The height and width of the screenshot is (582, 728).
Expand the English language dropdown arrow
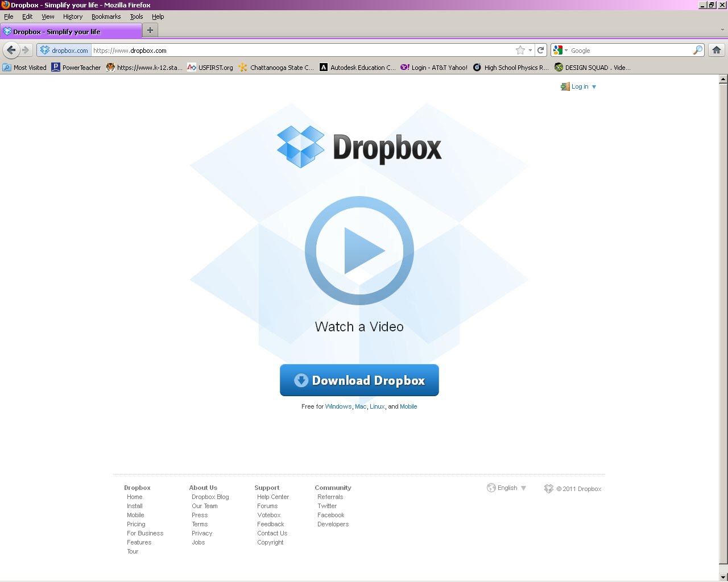point(523,488)
